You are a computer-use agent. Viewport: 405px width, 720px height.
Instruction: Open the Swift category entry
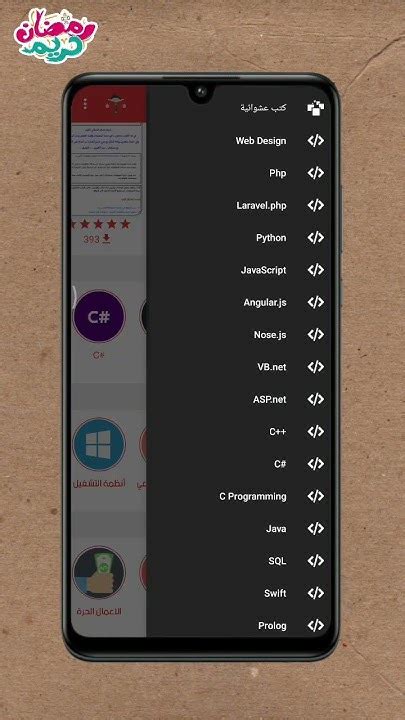tap(275, 593)
